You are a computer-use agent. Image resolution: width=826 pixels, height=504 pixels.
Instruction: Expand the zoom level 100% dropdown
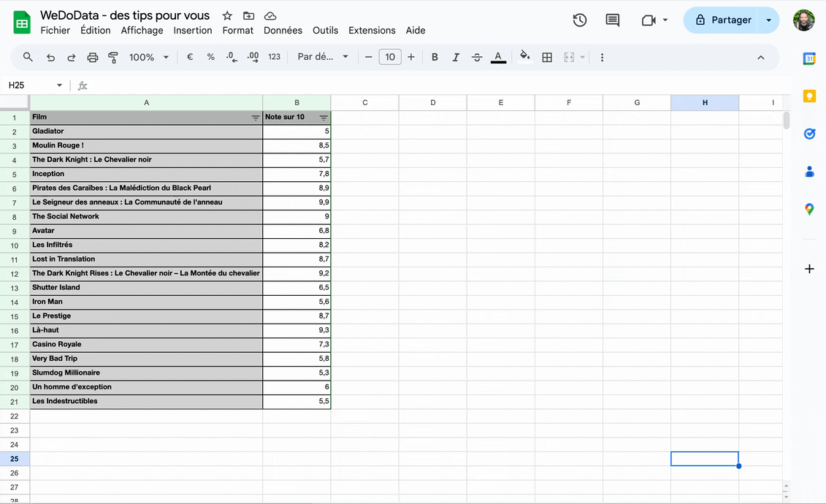(x=149, y=57)
